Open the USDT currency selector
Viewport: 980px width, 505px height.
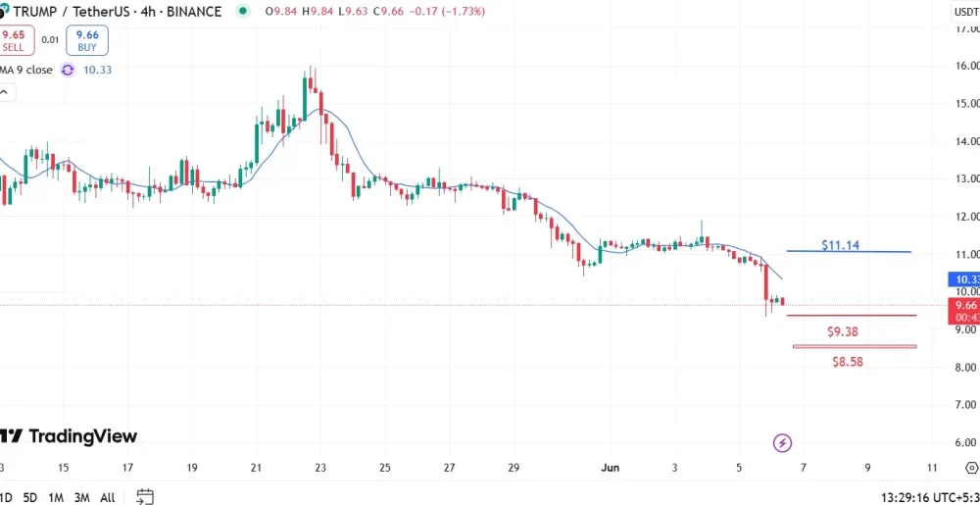tap(965, 11)
